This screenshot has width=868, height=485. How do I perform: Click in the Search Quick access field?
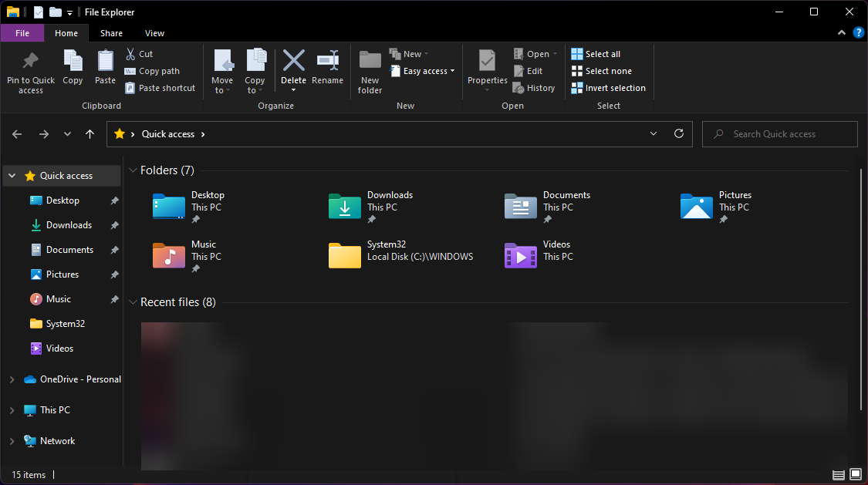tap(779, 133)
